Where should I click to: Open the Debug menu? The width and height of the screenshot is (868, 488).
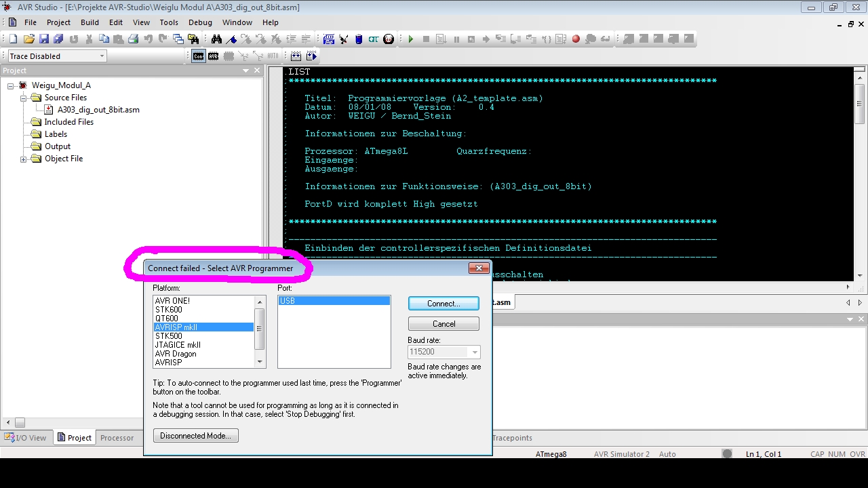click(x=200, y=22)
